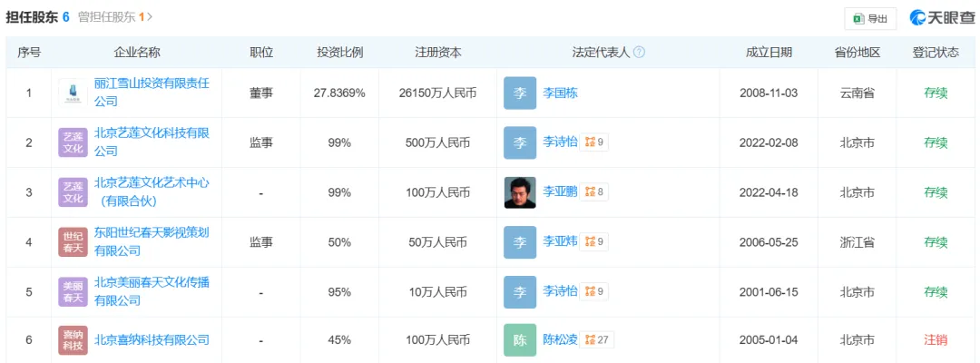Viewport: 980px width, 363px height.
Task: Click the 导出 Excel export button
Action: point(870,19)
